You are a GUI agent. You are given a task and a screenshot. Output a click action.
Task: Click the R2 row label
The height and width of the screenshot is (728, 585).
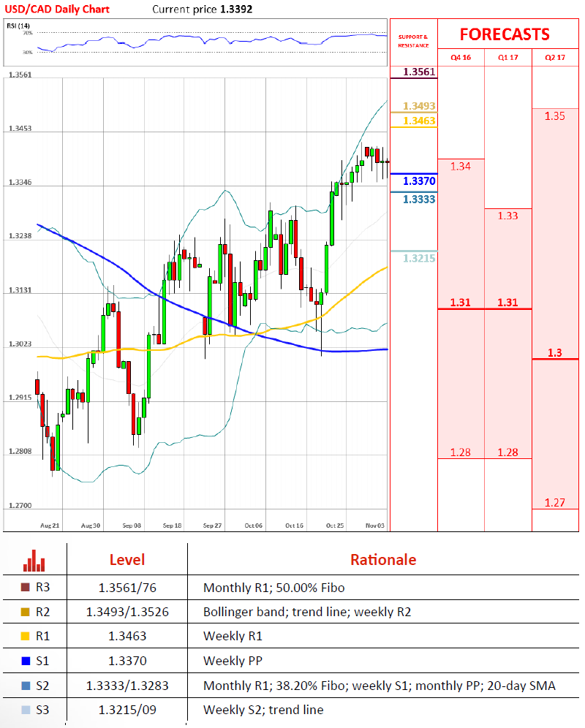click(42, 612)
